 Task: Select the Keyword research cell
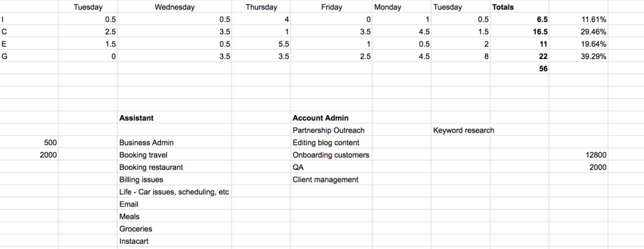click(460, 130)
